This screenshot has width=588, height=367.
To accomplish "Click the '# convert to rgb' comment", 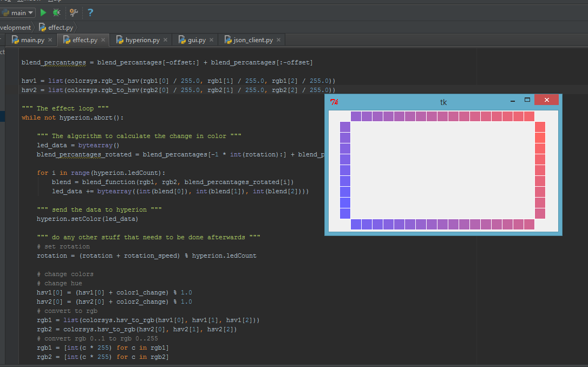I will tap(67, 311).
